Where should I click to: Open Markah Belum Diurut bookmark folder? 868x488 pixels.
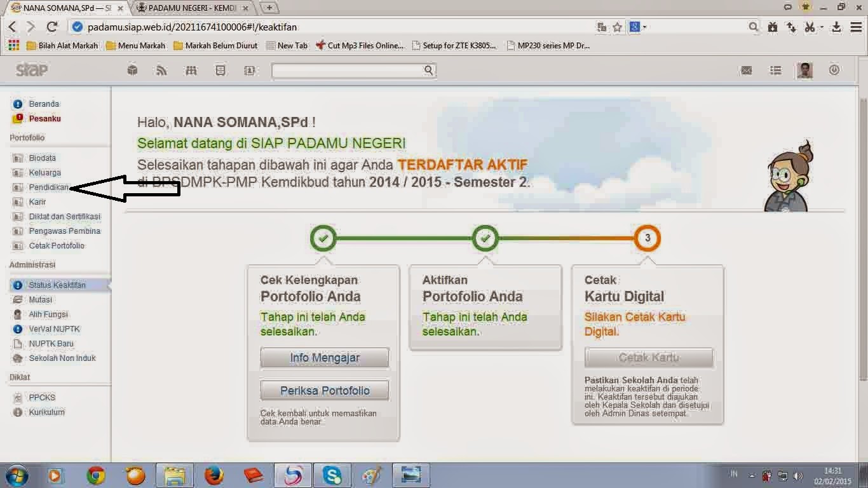215,45
